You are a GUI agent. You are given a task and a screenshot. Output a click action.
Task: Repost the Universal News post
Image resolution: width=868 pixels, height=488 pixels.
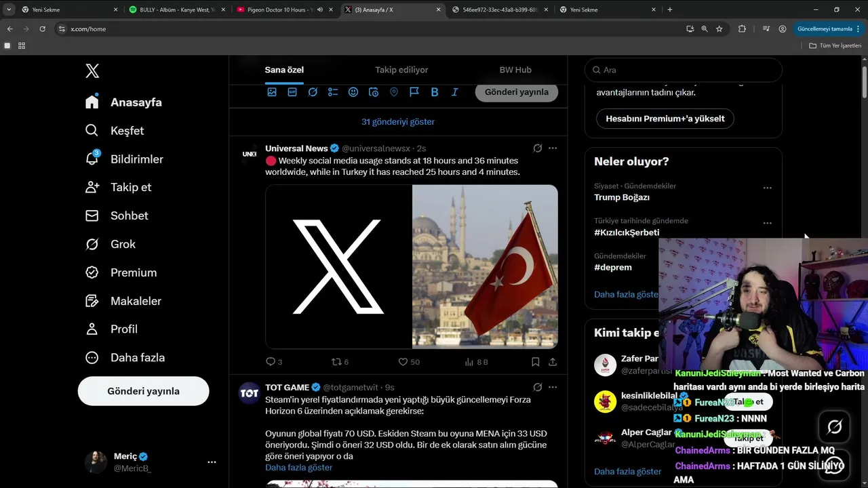339,362
